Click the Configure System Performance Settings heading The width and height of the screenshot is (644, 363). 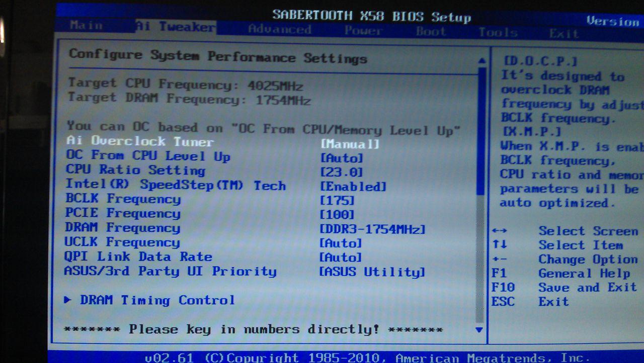pos(218,56)
